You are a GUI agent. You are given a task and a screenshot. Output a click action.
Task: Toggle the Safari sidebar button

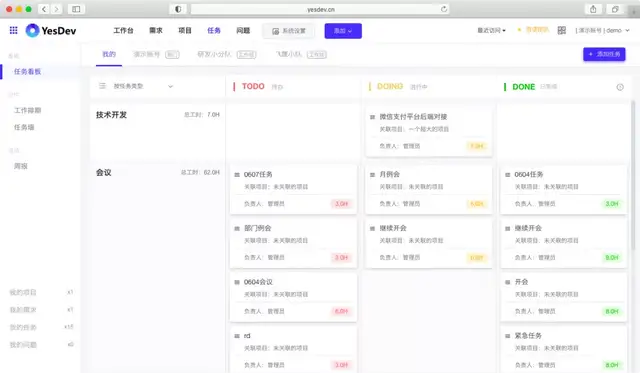tap(76, 9)
